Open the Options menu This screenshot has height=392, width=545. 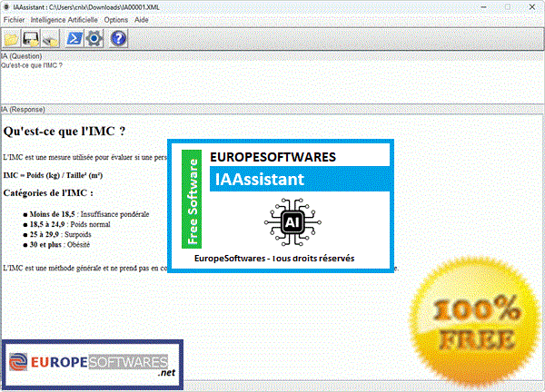click(x=116, y=19)
